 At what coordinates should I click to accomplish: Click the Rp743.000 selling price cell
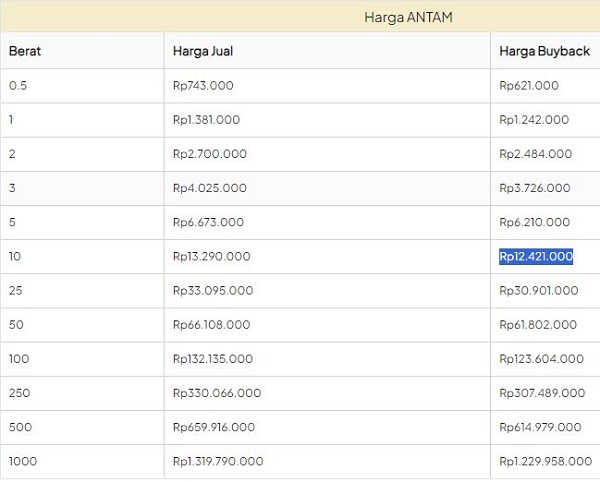click(x=202, y=86)
